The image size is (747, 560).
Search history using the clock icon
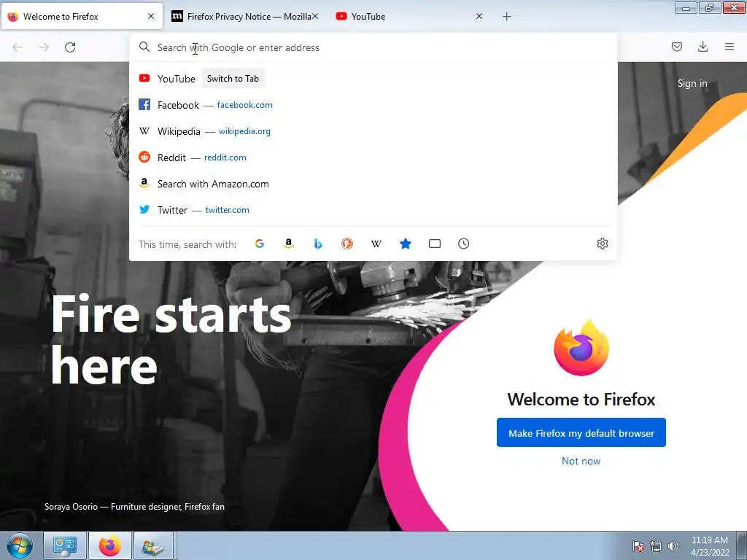click(463, 244)
